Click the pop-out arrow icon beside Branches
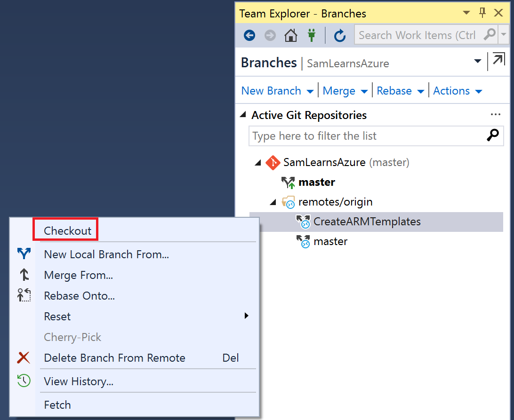This screenshot has width=514, height=420. 498,61
